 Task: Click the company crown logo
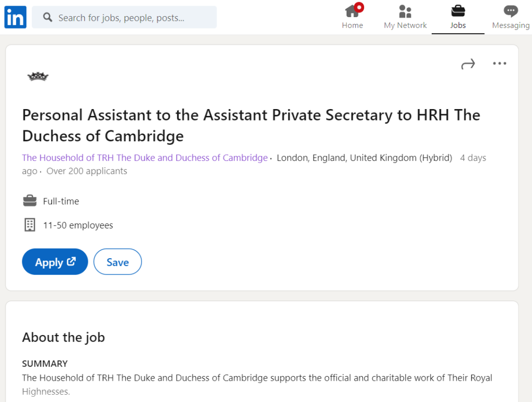coord(38,77)
